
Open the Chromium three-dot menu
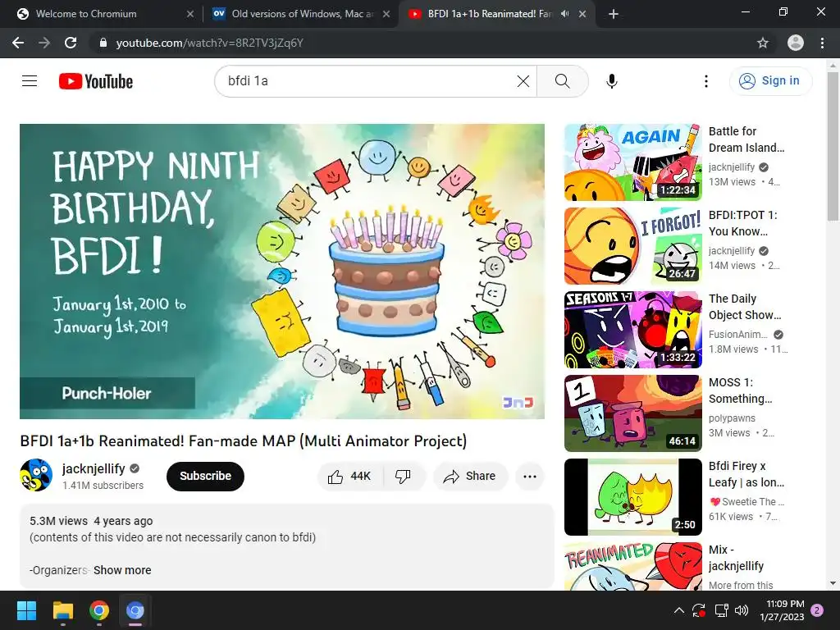pos(822,43)
